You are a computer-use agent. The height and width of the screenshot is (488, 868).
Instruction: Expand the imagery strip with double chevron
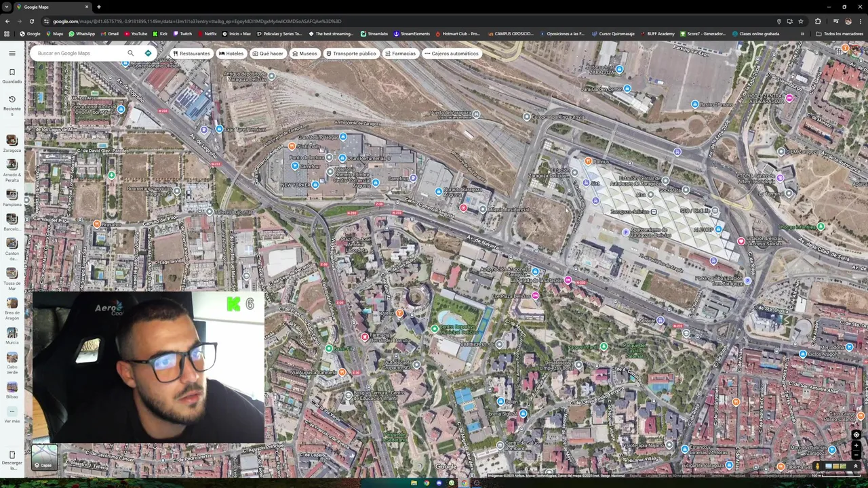[x=855, y=466]
